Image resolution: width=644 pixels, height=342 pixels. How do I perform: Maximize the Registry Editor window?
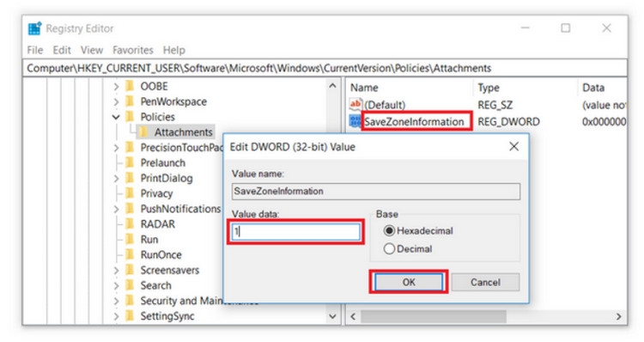566,28
